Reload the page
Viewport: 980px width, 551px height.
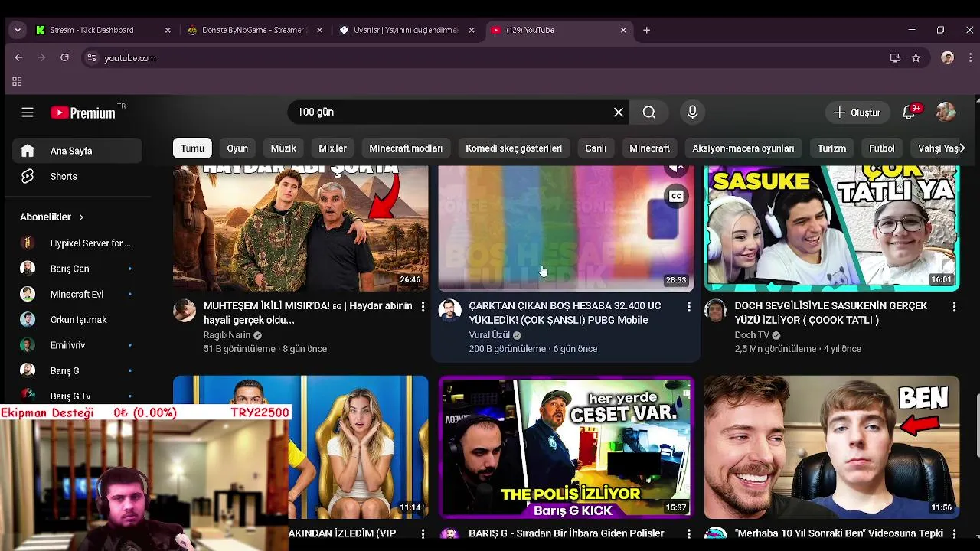[64, 57]
